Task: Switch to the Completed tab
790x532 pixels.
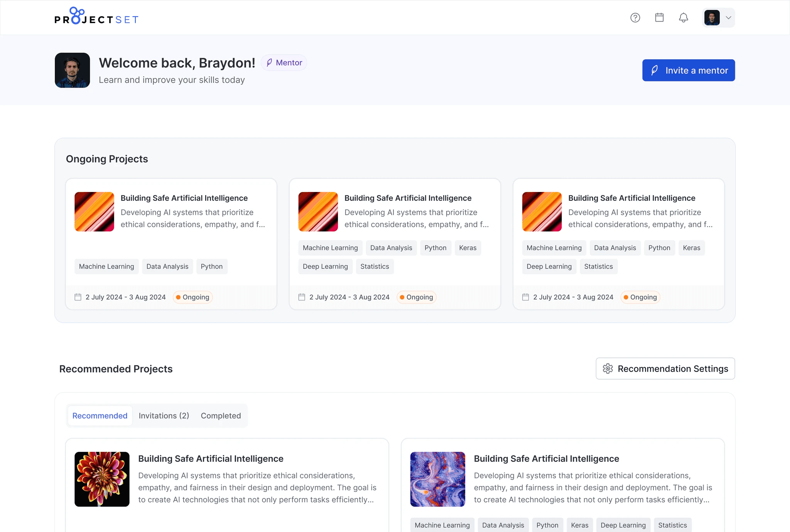Action: (221, 416)
